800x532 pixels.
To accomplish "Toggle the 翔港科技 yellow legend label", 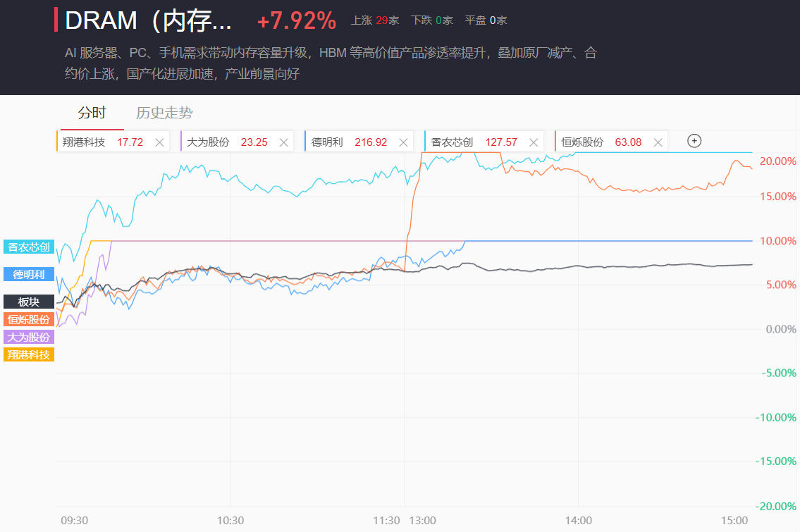I will 29,354.
